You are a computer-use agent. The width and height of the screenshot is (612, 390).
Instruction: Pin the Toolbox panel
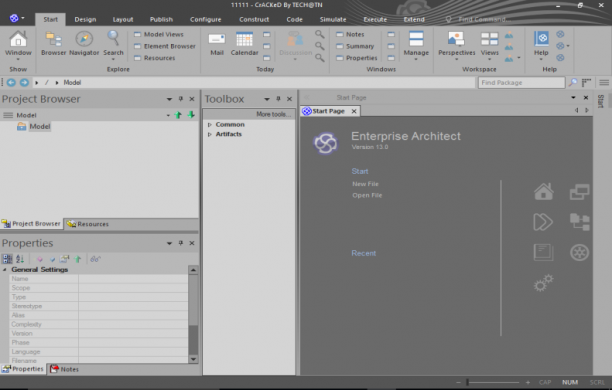278,99
